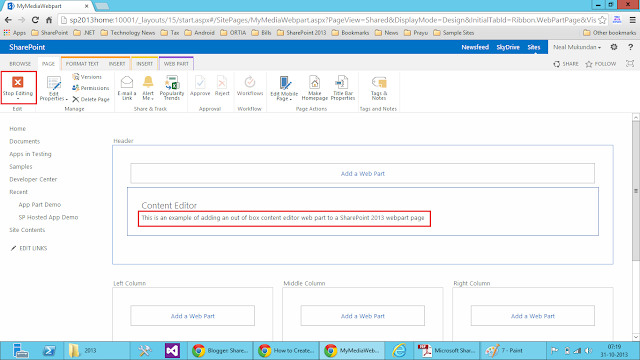Viewport: 640px width, 360px height.
Task: Switch to the Blogger Chrome taskbar window
Action: (220, 351)
